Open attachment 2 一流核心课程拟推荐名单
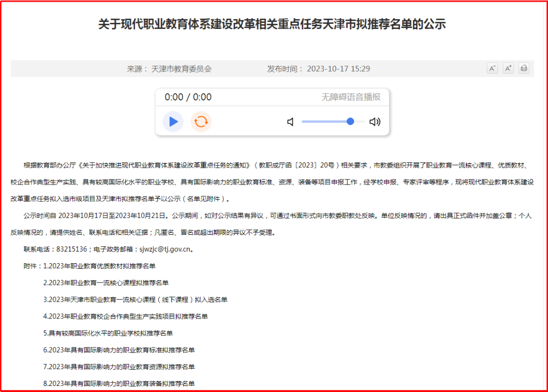 point(106,282)
